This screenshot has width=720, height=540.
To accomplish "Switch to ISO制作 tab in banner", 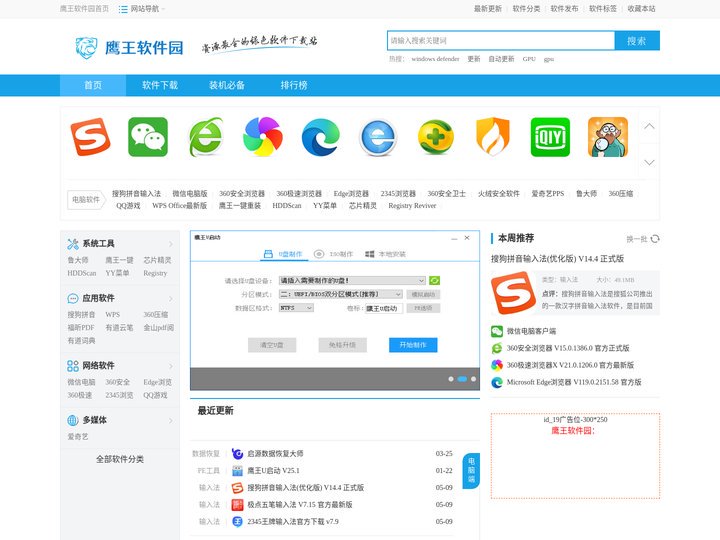I will click(x=333, y=254).
